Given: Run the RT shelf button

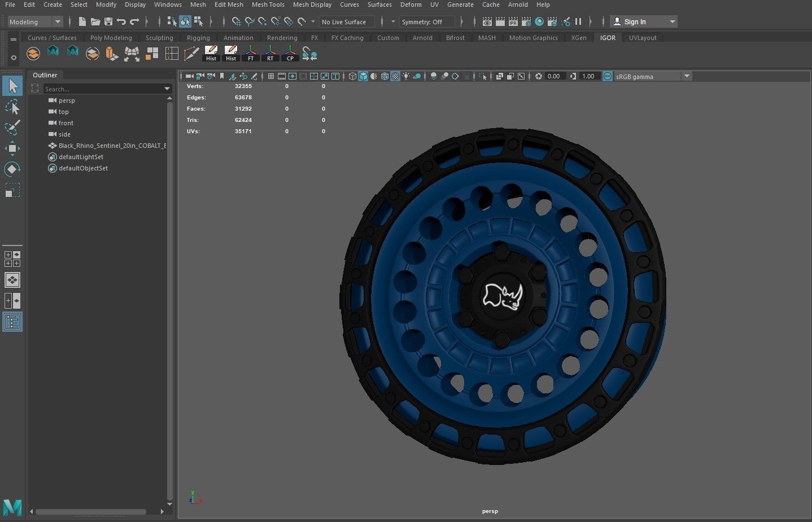Looking at the screenshot, I should coord(270,54).
